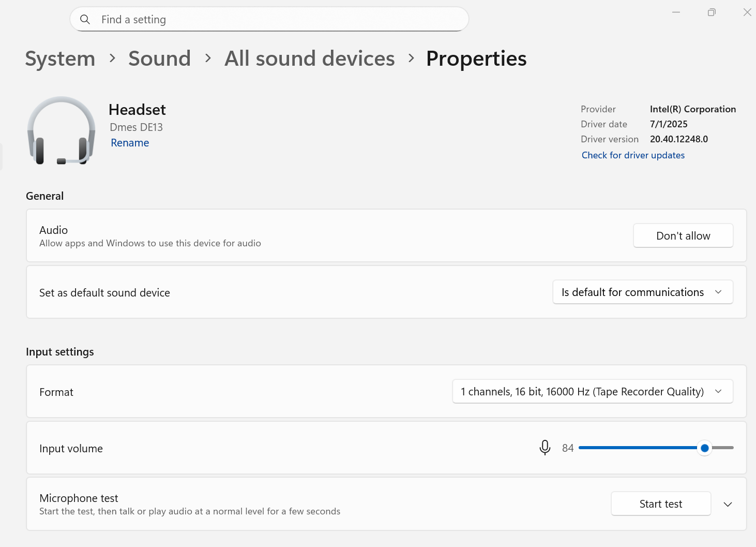Image resolution: width=756 pixels, height=547 pixels.
Task: Maximize the Settings window
Action: [712, 12]
